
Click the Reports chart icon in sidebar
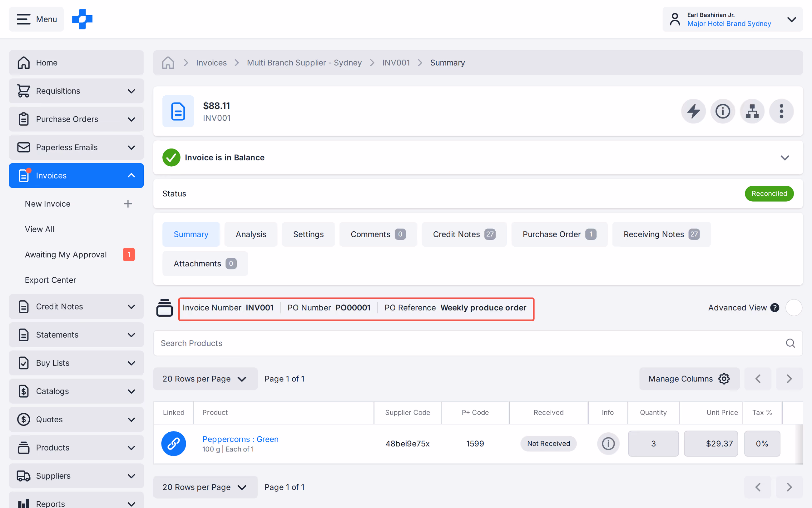tap(23, 504)
